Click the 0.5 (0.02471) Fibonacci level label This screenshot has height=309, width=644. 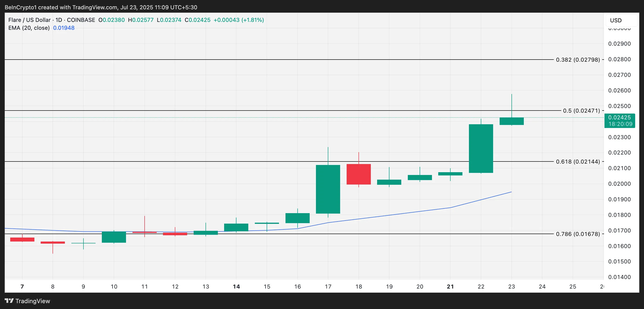tap(581, 111)
